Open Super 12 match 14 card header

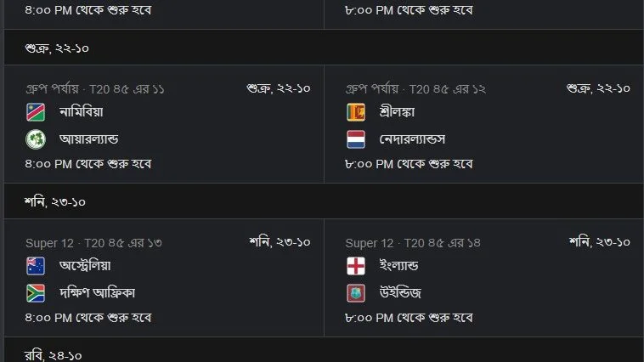coord(413,243)
